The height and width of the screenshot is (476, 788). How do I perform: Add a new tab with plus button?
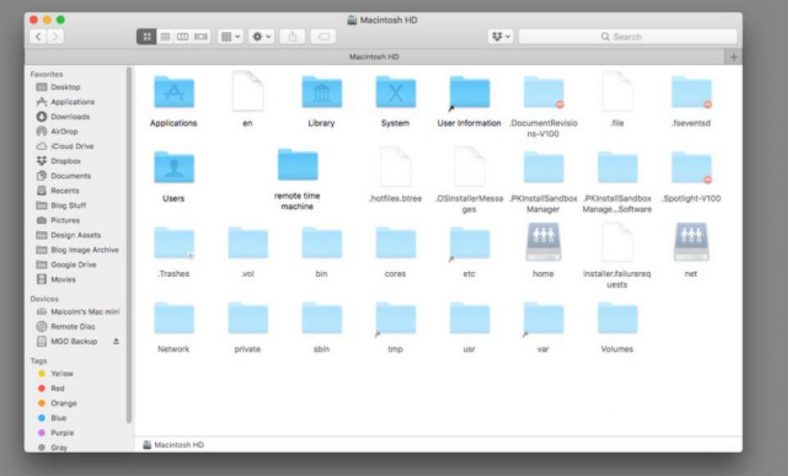click(x=733, y=57)
